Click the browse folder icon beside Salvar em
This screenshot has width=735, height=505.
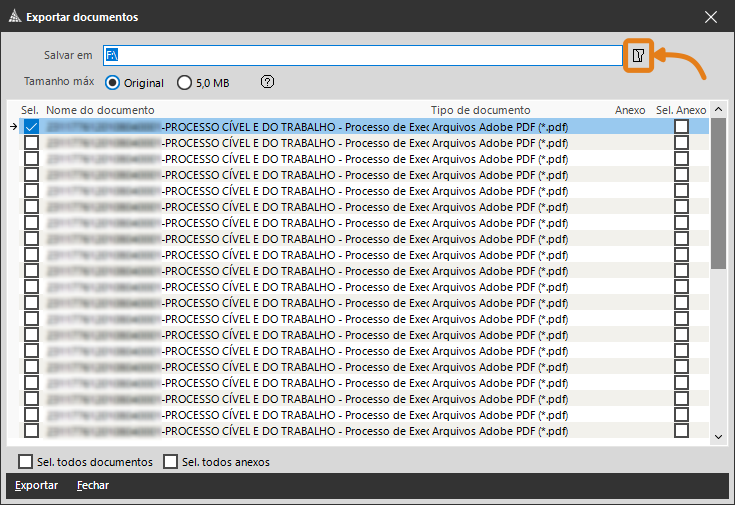638,55
